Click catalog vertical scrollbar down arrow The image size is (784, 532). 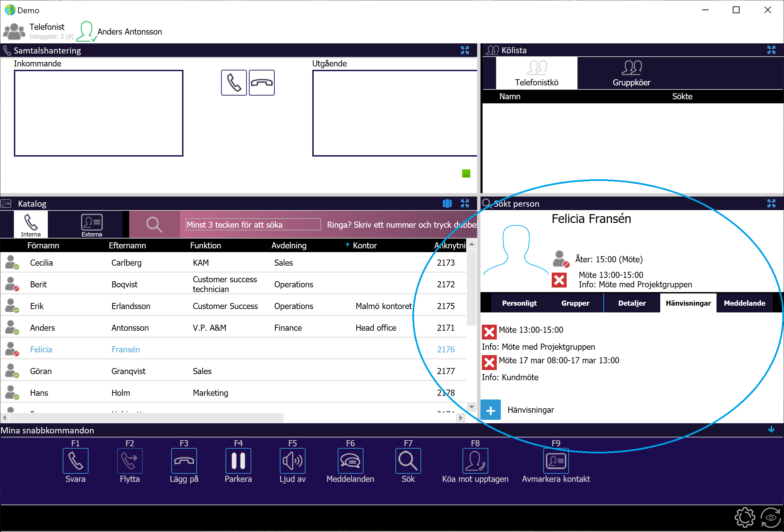[x=471, y=407]
